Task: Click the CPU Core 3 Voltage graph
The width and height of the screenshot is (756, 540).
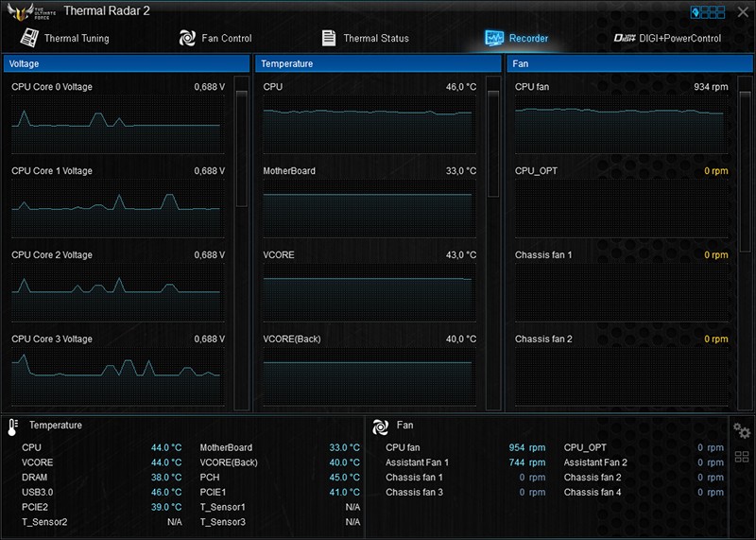Action: tap(117, 376)
